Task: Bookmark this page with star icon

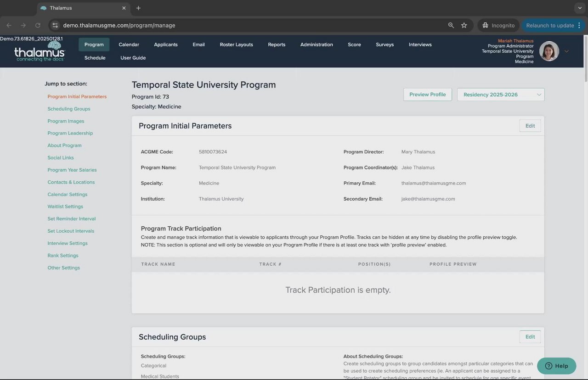Action: point(464,25)
